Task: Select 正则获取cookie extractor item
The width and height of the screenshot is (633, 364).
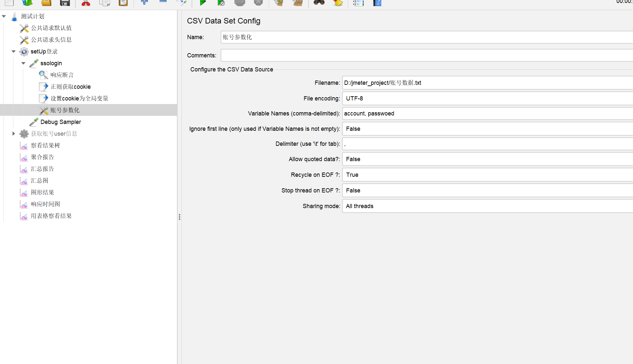Action: coord(70,87)
